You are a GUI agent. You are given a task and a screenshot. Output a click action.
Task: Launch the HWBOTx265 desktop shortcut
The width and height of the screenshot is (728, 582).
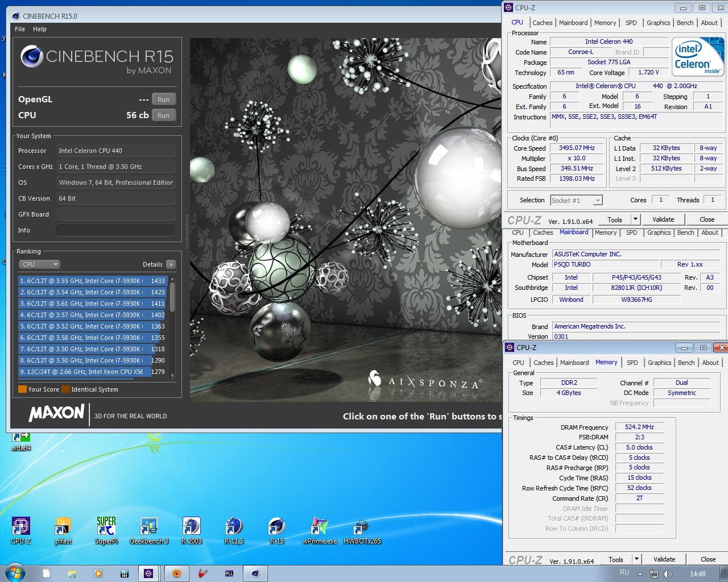coord(362,531)
